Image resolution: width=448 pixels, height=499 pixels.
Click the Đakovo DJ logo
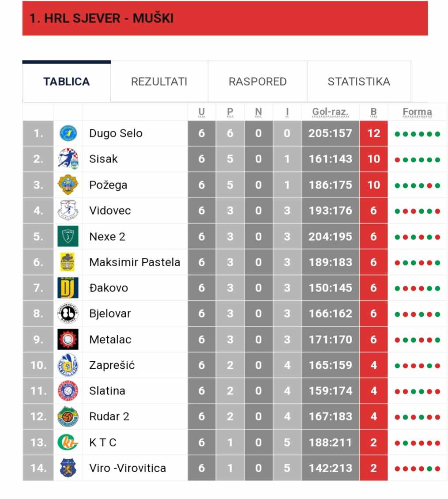(x=68, y=287)
